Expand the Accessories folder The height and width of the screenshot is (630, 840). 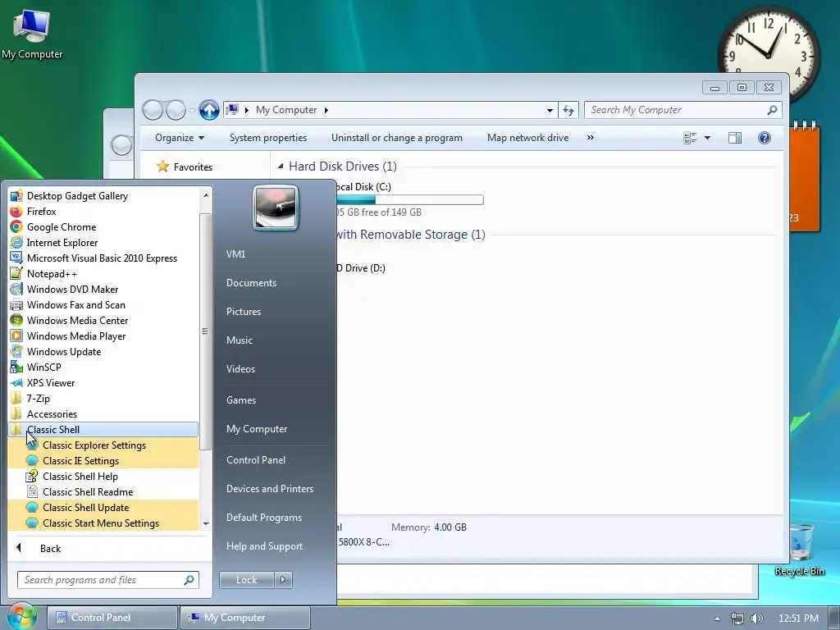click(x=103, y=413)
